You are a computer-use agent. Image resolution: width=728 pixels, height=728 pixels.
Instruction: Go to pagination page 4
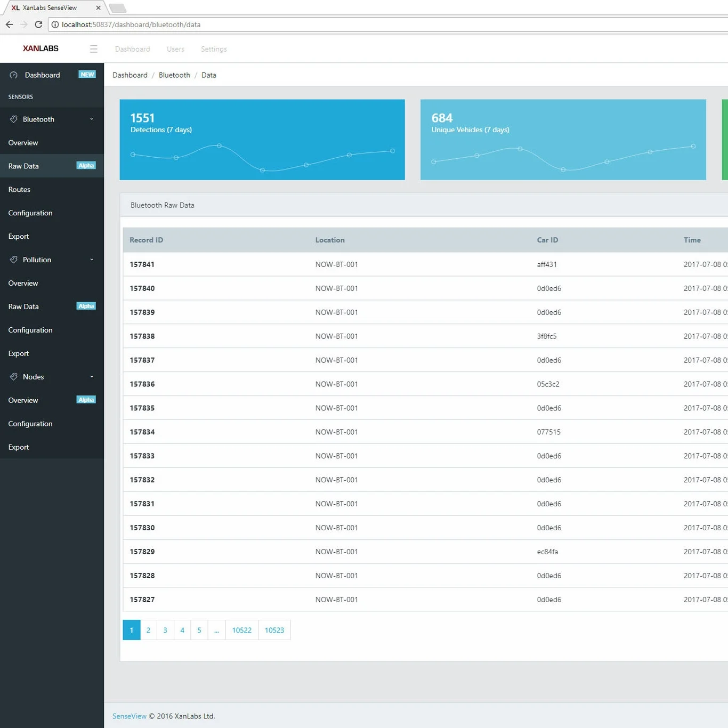pos(182,630)
